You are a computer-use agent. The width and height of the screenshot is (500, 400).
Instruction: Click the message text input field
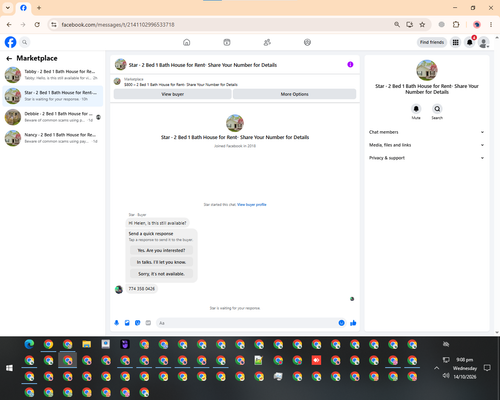[247, 323]
